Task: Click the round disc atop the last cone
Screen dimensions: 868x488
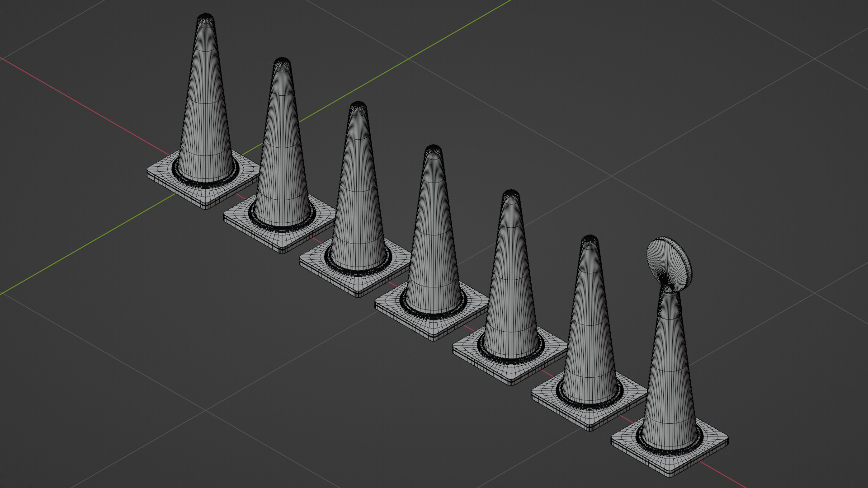Action: coord(670,264)
